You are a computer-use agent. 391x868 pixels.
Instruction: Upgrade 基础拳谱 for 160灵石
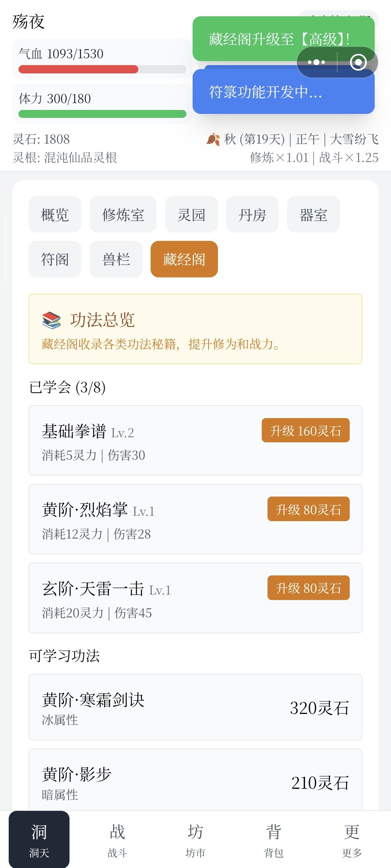coord(306,430)
